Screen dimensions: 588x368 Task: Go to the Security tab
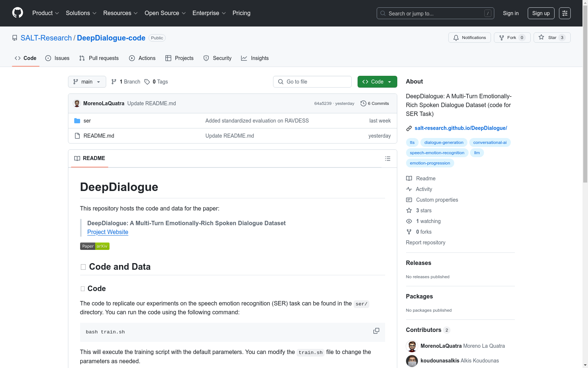pos(218,58)
